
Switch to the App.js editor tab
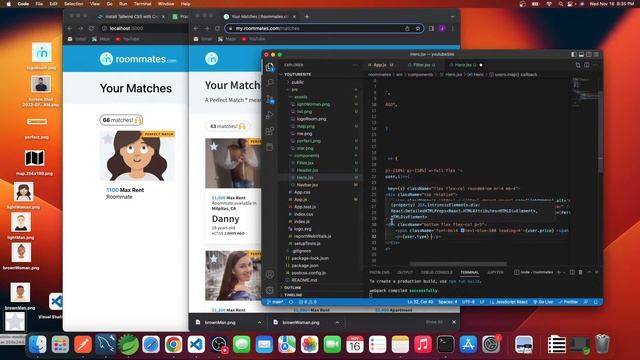pyautogui.click(x=380, y=65)
